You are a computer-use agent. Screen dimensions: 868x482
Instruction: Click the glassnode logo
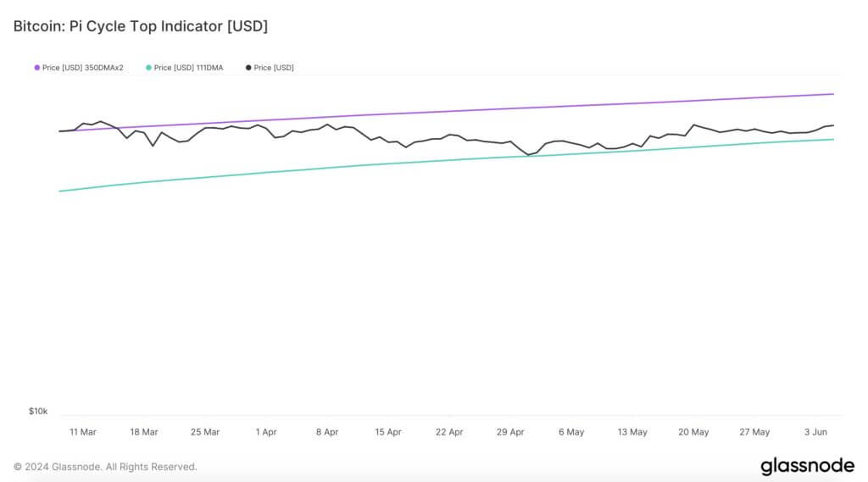point(806,466)
